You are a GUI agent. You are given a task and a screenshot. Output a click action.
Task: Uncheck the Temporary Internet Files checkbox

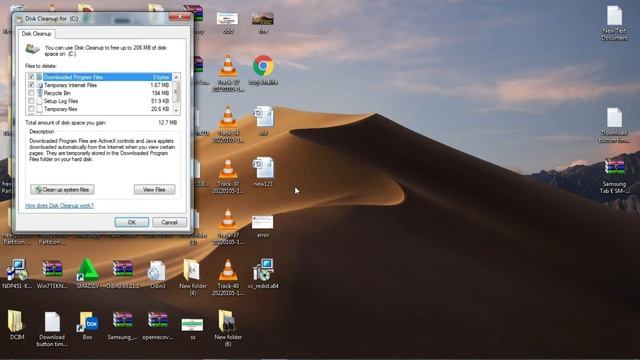pyautogui.click(x=31, y=85)
